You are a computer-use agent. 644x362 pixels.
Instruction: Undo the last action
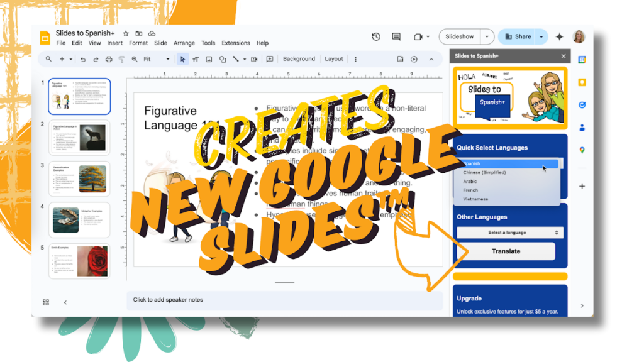pos(82,59)
